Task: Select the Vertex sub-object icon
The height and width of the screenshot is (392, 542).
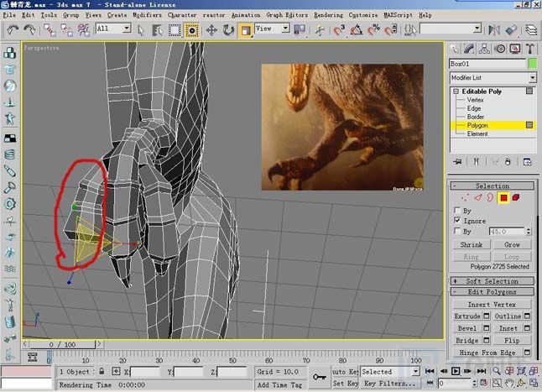Action: (466, 198)
